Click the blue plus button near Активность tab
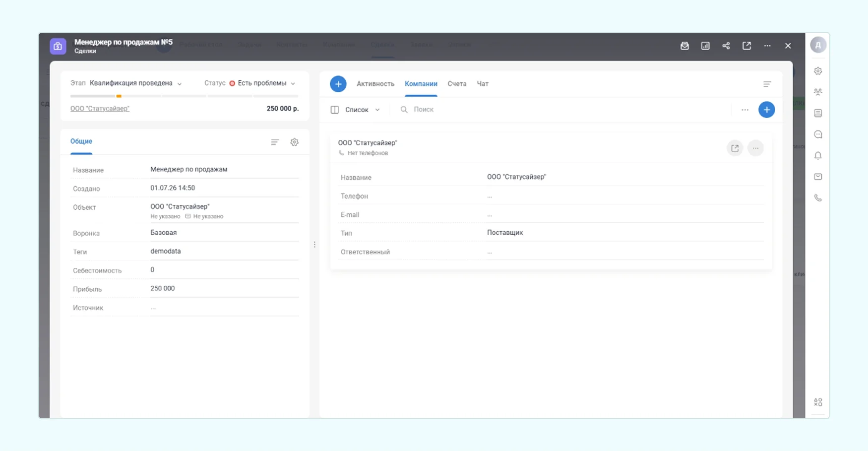The height and width of the screenshot is (451, 868). (338, 84)
